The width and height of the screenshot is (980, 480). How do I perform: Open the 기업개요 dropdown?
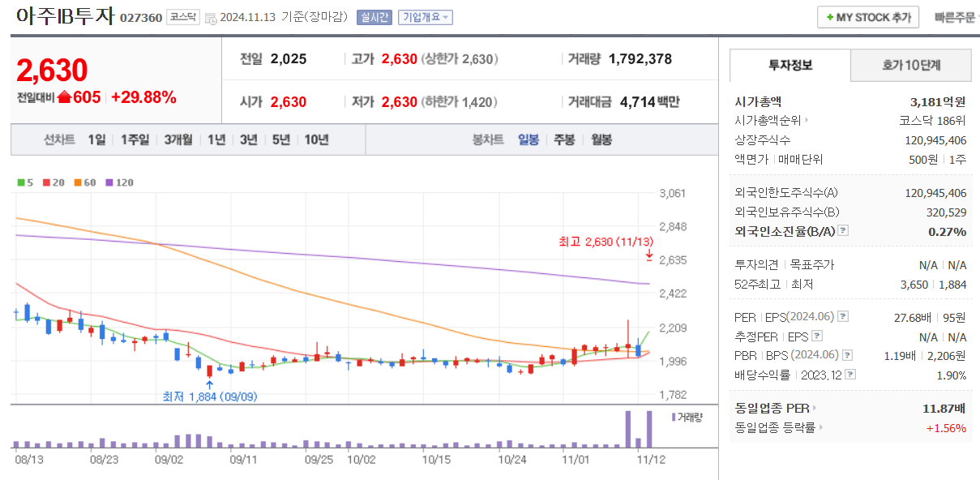(x=425, y=17)
